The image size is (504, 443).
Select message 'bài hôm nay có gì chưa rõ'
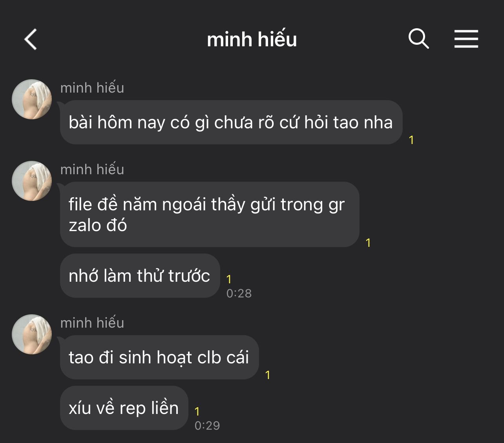tap(231, 122)
